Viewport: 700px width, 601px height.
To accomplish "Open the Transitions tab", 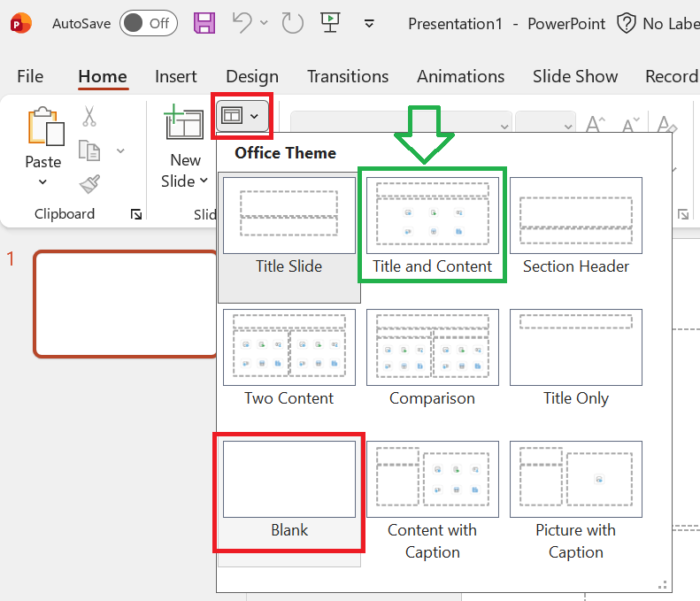I will click(348, 76).
